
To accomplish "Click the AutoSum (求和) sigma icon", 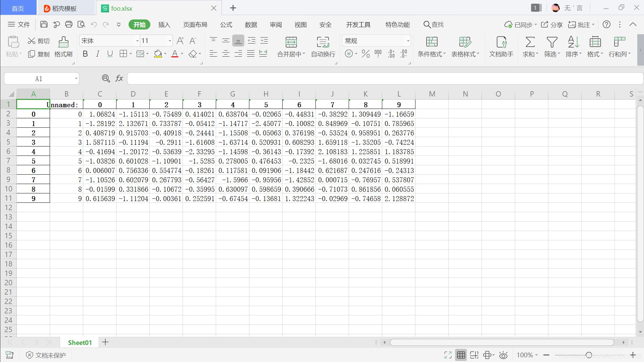I will (x=530, y=42).
